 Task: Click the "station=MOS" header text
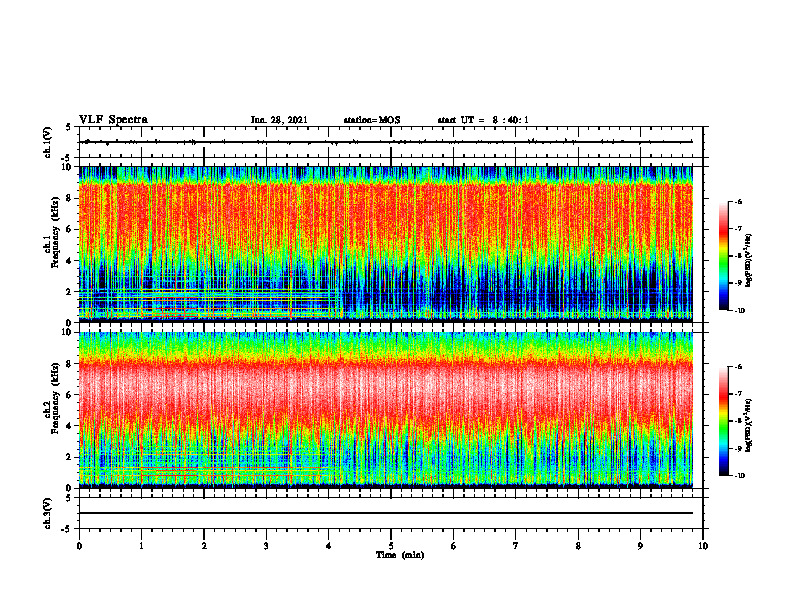coord(372,120)
